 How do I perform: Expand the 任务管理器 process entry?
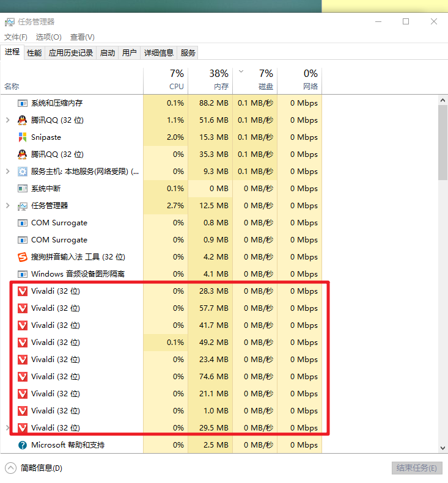click(x=7, y=206)
